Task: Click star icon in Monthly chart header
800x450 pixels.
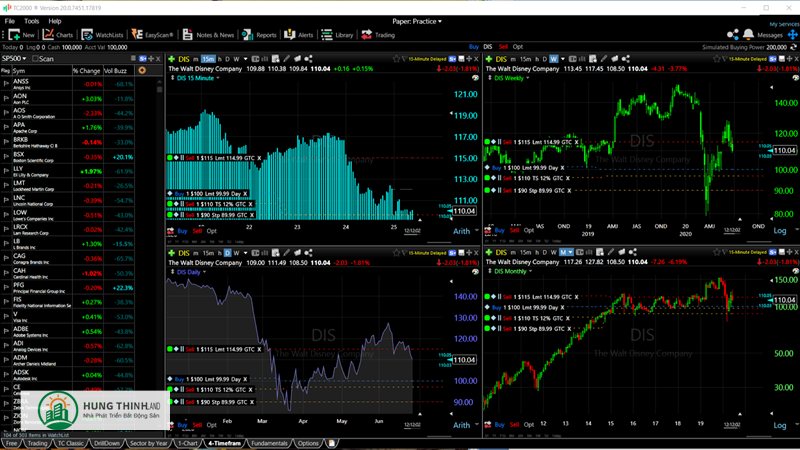Action: click(716, 252)
